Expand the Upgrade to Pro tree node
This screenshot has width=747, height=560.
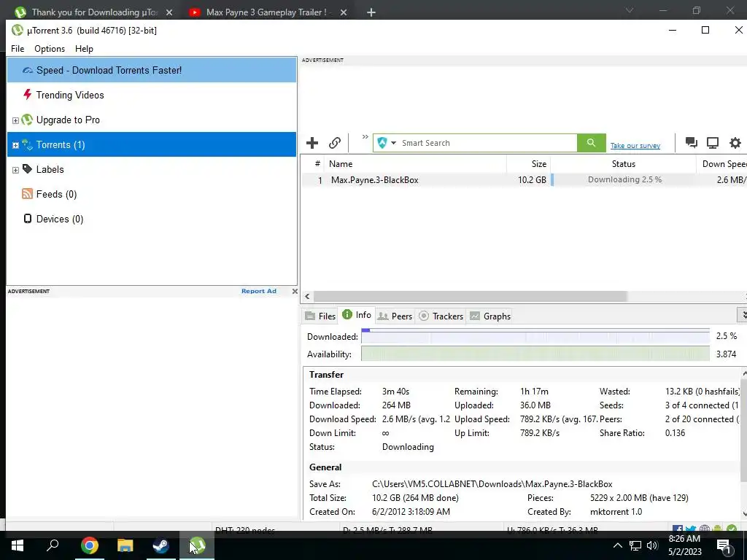pos(15,120)
